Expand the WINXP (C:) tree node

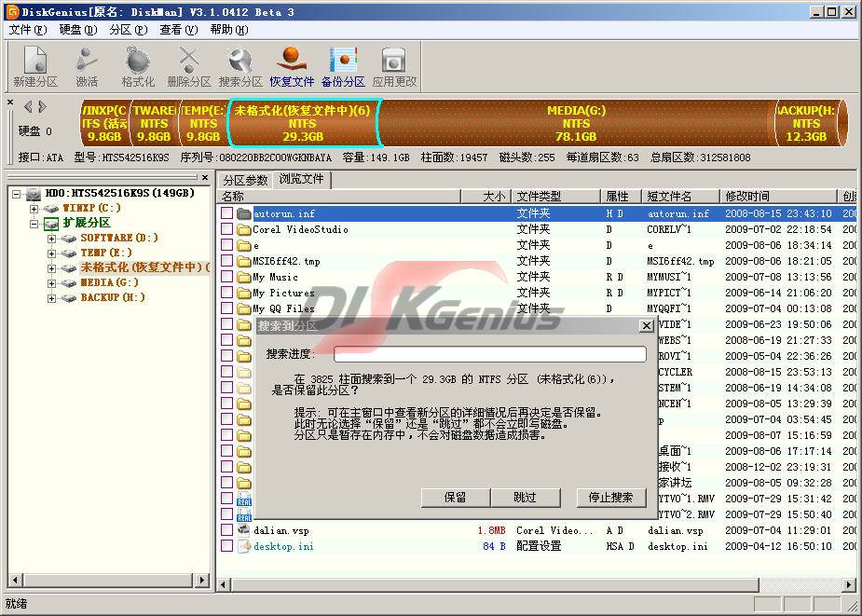[34, 209]
